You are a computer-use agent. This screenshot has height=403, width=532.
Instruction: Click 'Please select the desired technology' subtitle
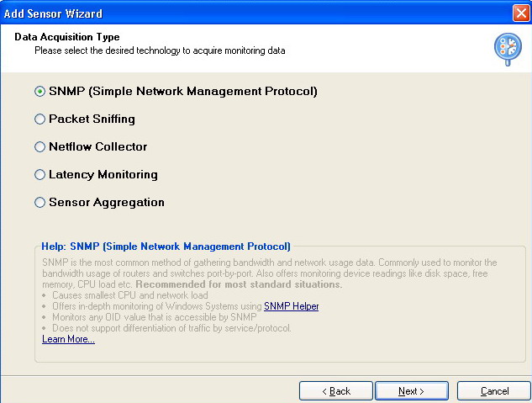(x=160, y=50)
